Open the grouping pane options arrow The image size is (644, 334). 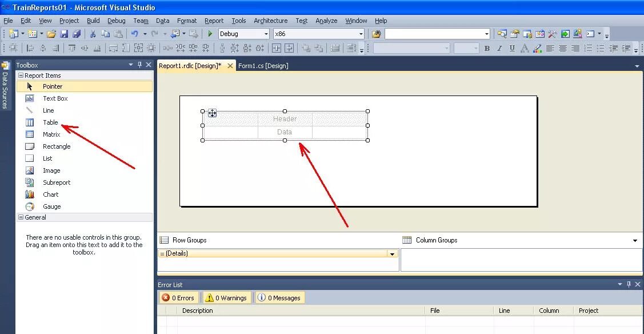coord(635,240)
